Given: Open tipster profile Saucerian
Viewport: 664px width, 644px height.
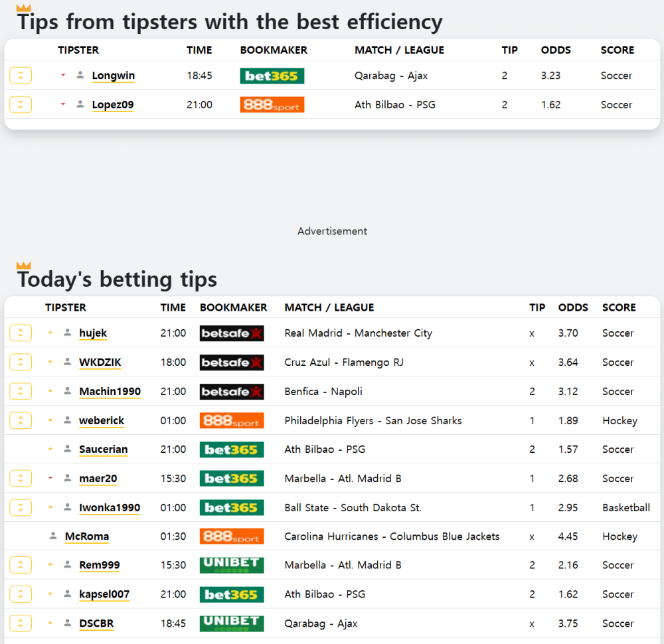Looking at the screenshot, I should click(x=104, y=449).
